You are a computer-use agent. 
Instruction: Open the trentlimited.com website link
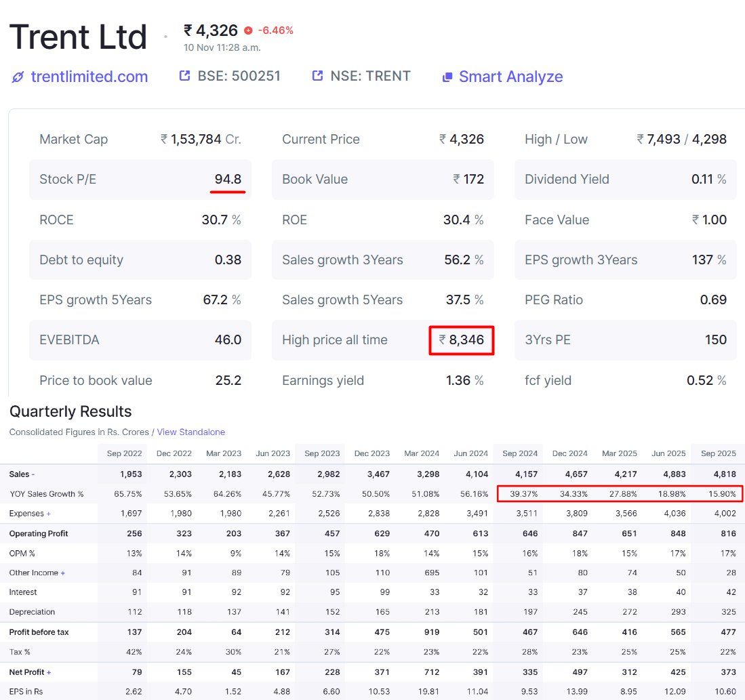[89, 77]
